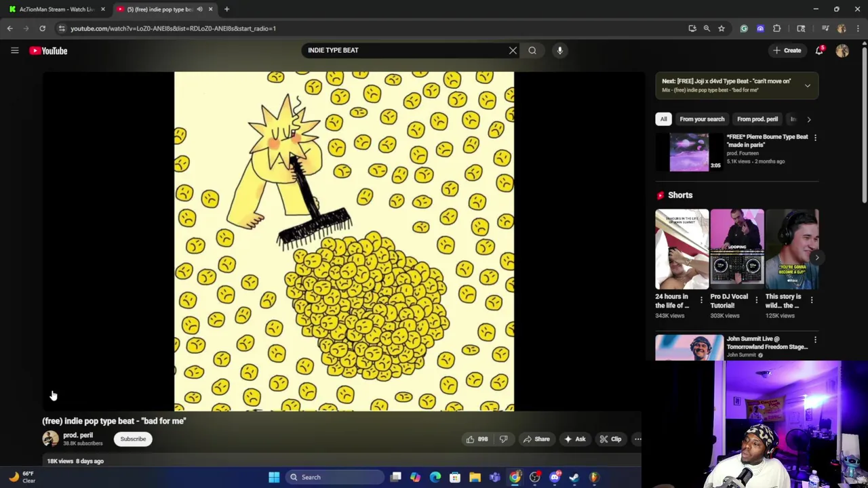Click the address bar URL

coord(173,28)
